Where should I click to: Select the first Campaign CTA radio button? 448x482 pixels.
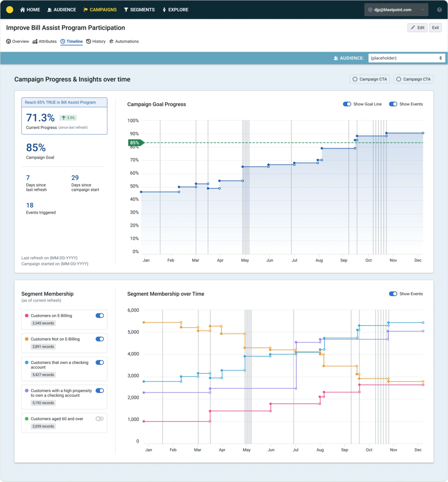[x=355, y=79]
